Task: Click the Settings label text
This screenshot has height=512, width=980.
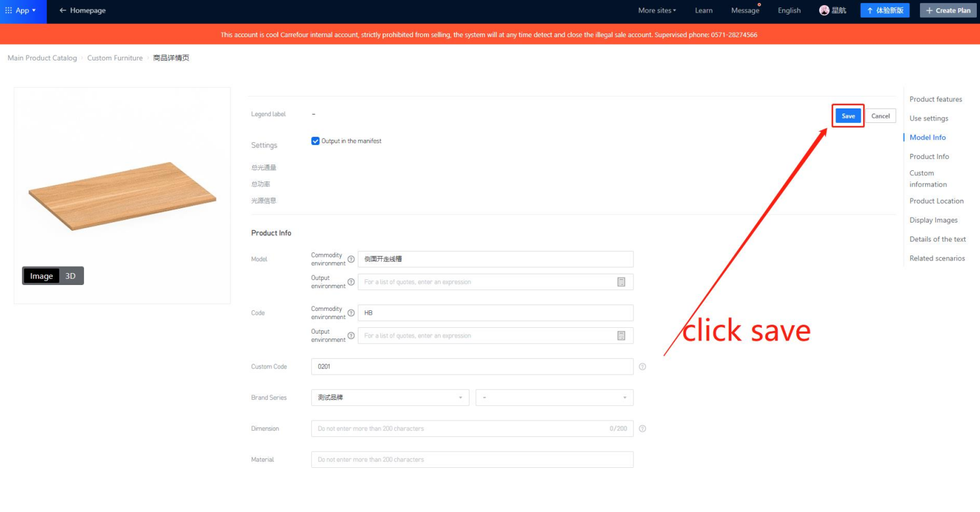Action: click(264, 146)
